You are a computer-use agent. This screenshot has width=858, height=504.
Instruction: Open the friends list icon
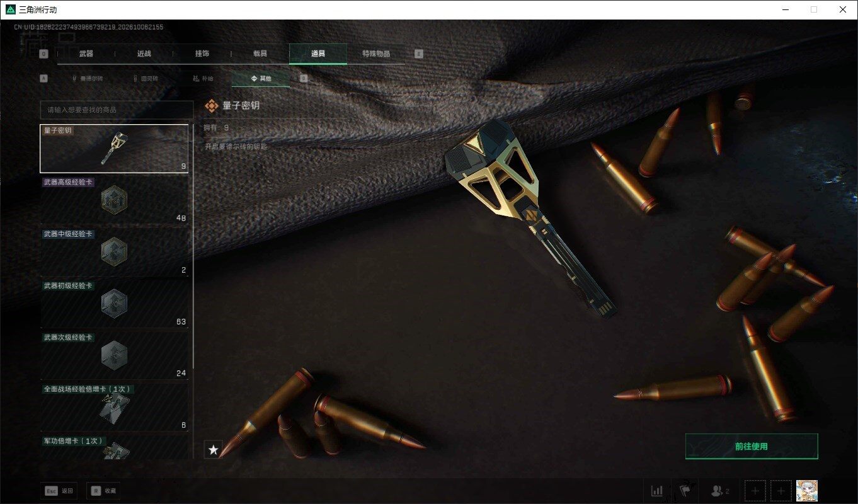click(719, 491)
